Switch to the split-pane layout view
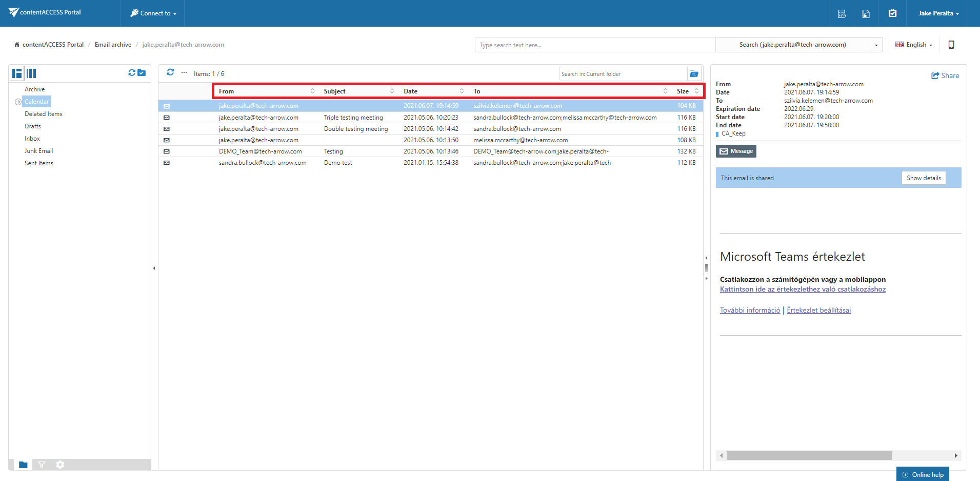 point(17,73)
